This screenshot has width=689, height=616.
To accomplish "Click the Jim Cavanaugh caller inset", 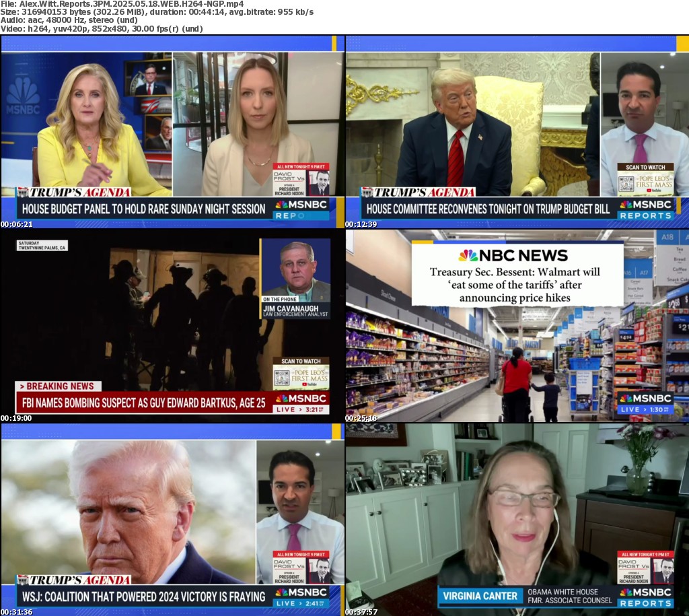I will [x=295, y=278].
